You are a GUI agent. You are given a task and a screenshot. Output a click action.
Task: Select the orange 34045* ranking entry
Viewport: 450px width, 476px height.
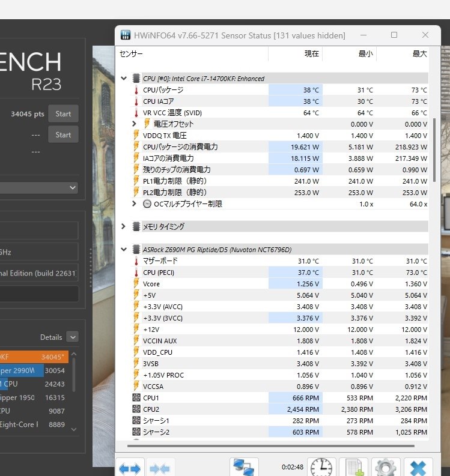click(x=34, y=357)
